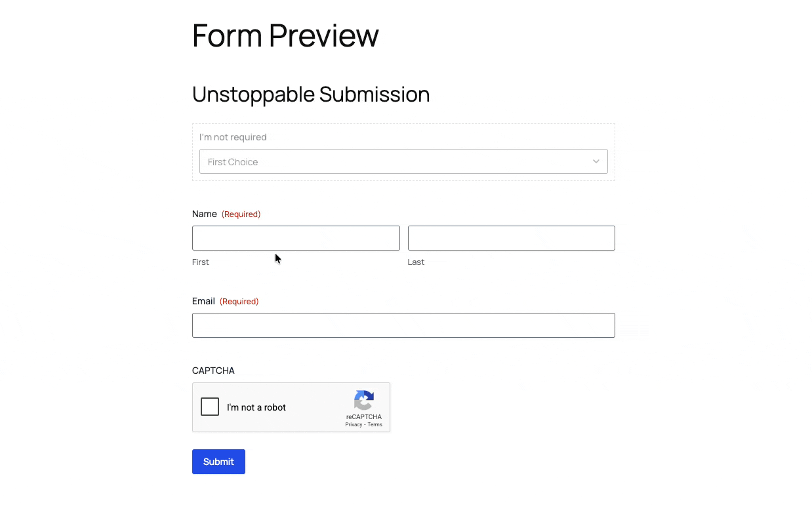Click the Name field label

204,214
